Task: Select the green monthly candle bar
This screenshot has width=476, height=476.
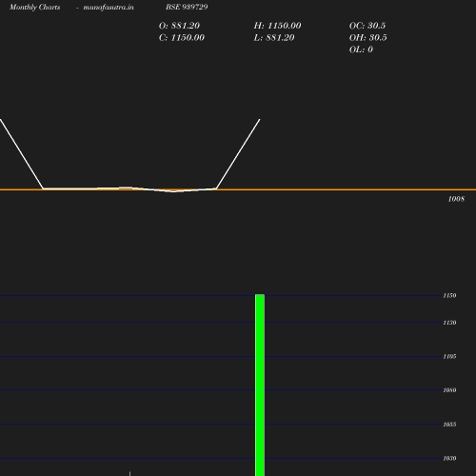Action: point(260,385)
